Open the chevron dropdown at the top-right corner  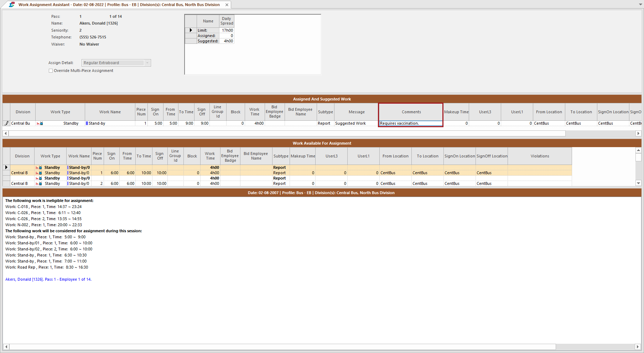(640, 5)
